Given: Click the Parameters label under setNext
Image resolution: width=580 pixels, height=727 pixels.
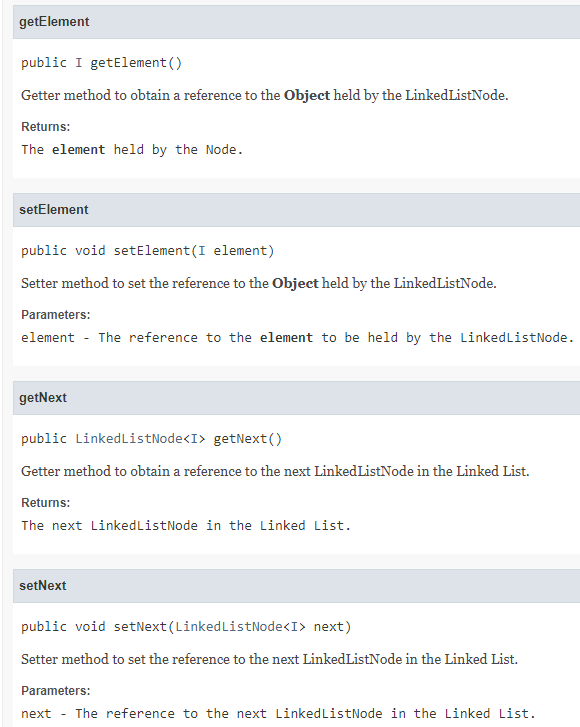Looking at the screenshot, I should (56, 691).
